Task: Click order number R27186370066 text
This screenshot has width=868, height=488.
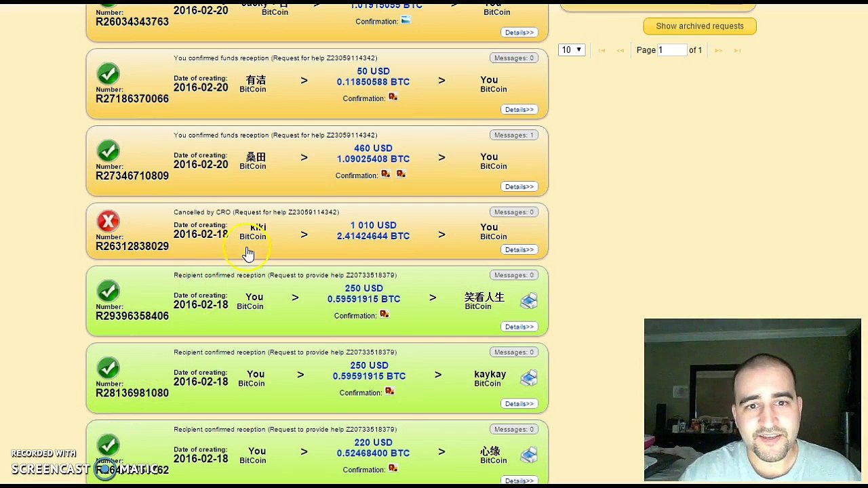Action: (x=132, y=99)
